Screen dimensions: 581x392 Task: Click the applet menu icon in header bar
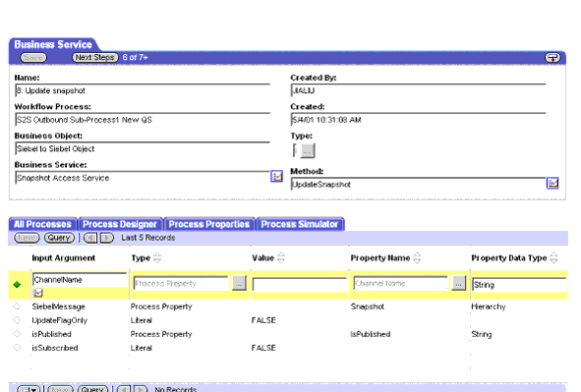(552, 57)
